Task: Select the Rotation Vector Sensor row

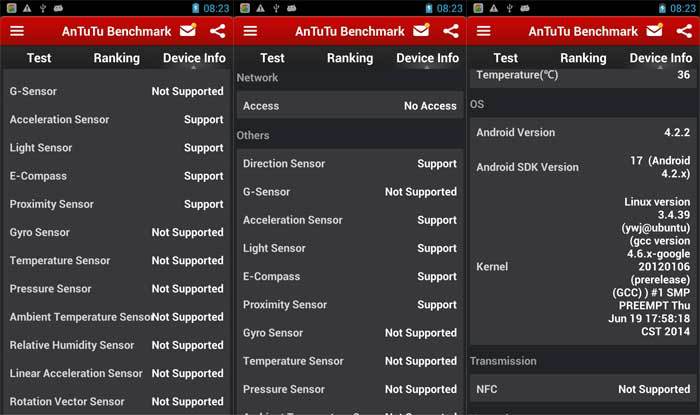Action: click(x=116, y=401)
